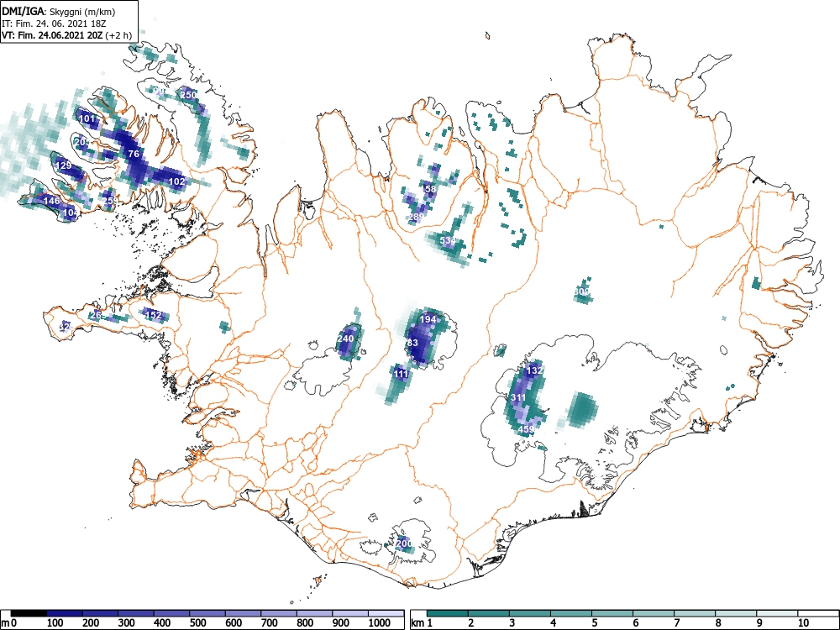Click the 500 label on the metre scale

[x=197, y=622]
